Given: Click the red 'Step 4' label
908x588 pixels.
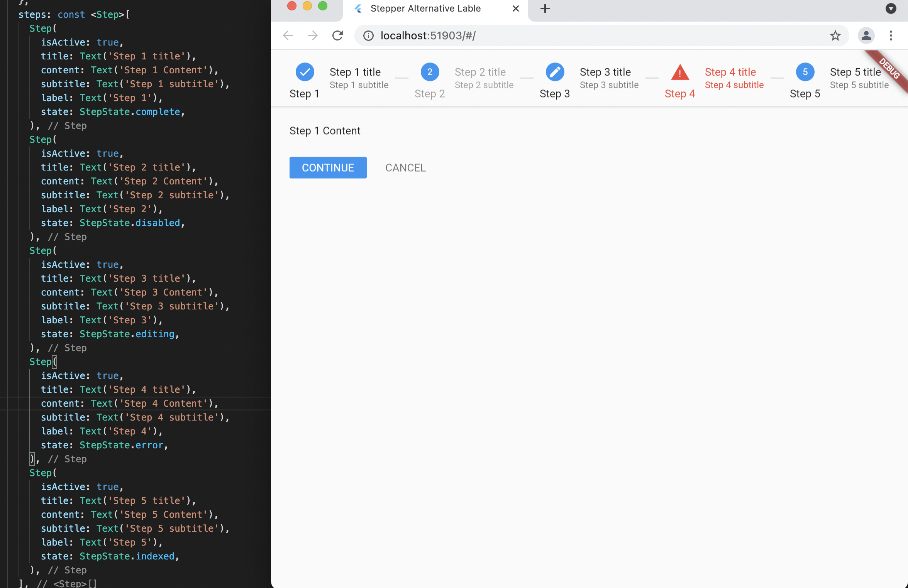Looking at the screenshot, I should tap(679, 94).
